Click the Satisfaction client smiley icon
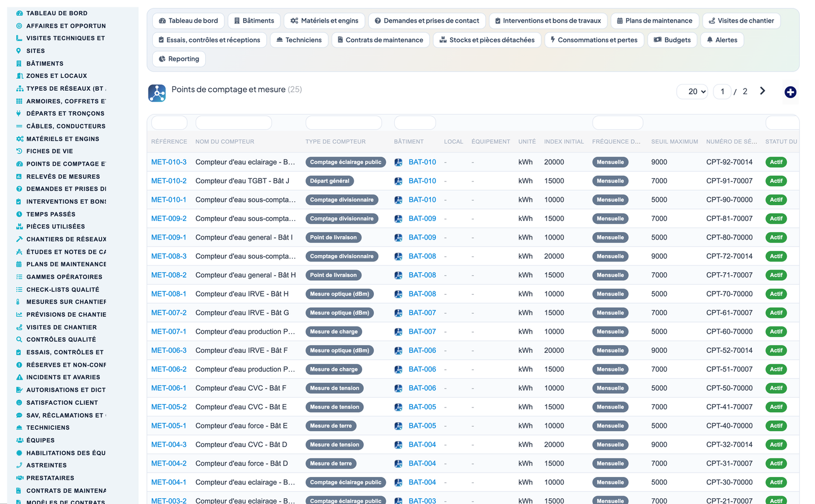Viewport: 815px width, 504px height. (x=19, y=403)
